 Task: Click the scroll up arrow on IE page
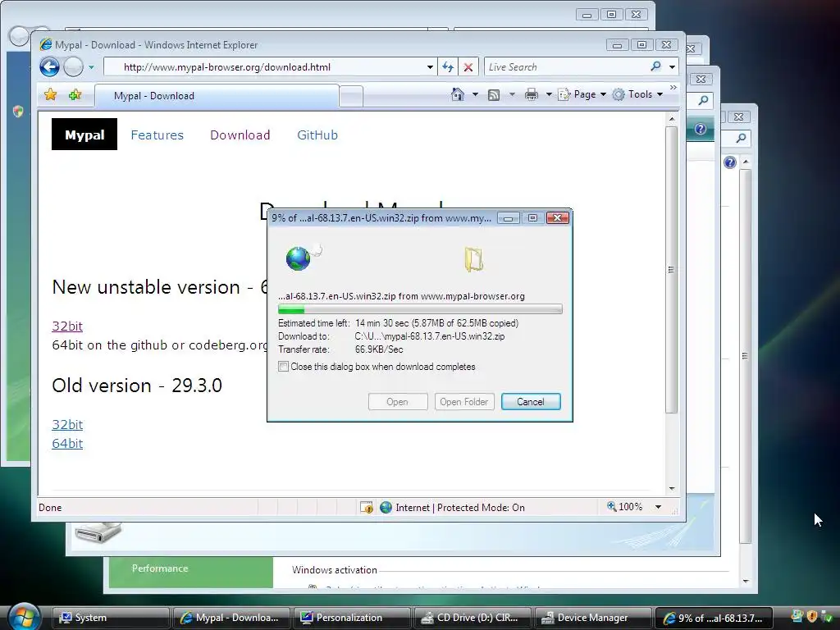click(671, 118)
